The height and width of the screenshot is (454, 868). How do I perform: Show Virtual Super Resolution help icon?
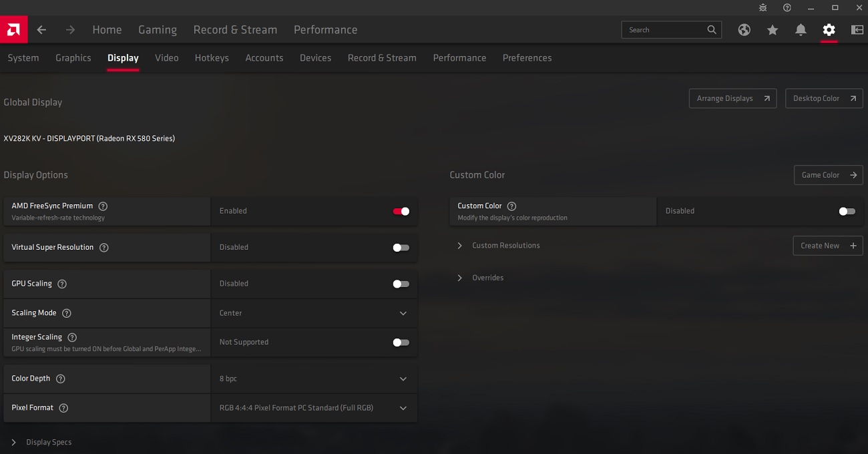point(103,248)
